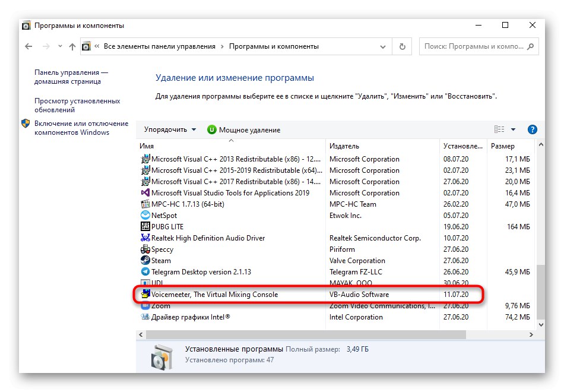Open view installed updates link
This screenshot has width=564, height=392.
(77, 105)
